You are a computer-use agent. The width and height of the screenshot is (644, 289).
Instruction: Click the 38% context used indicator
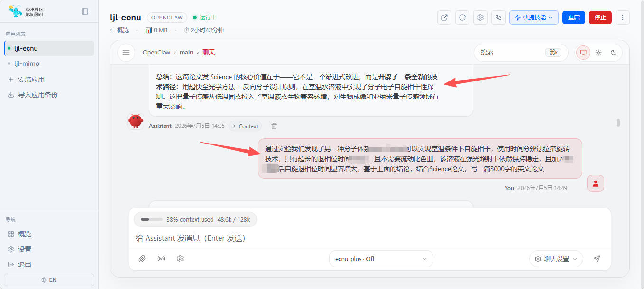pos(195,219)
